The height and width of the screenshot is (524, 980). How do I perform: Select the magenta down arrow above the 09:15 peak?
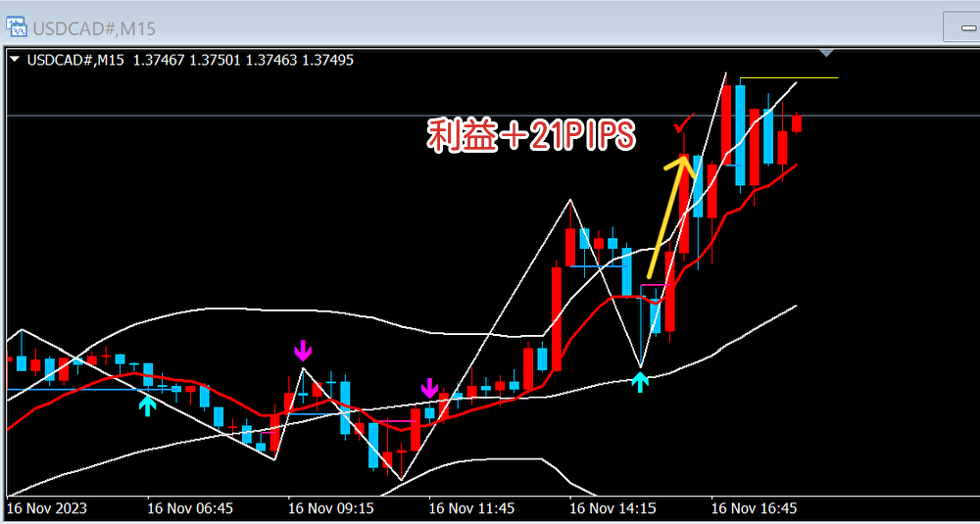pos(303,351)
